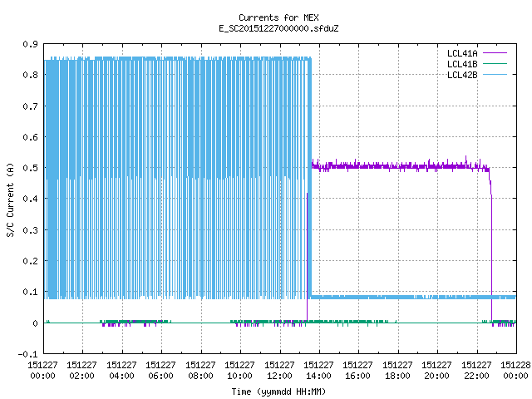The width and height of the screenshot is (532, 399).
Task: Click the -0.1 y-axis tick value
Action: pos(27,354)
